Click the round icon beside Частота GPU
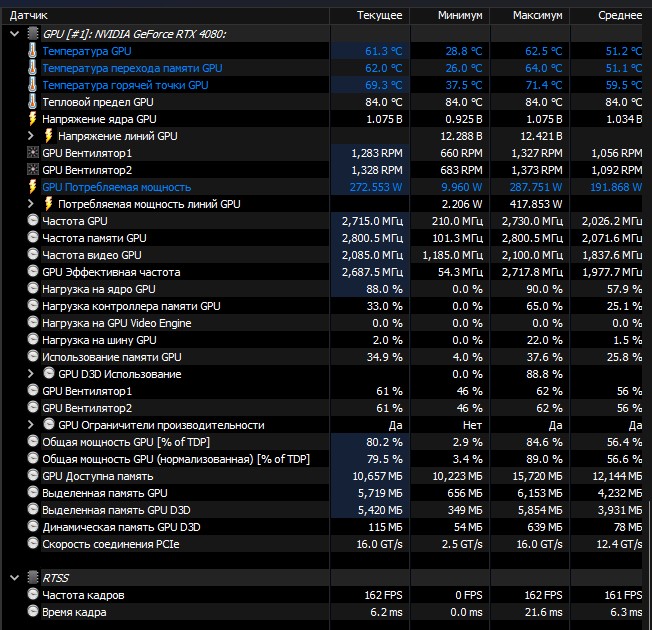652x630 pixels. (32, 221)
